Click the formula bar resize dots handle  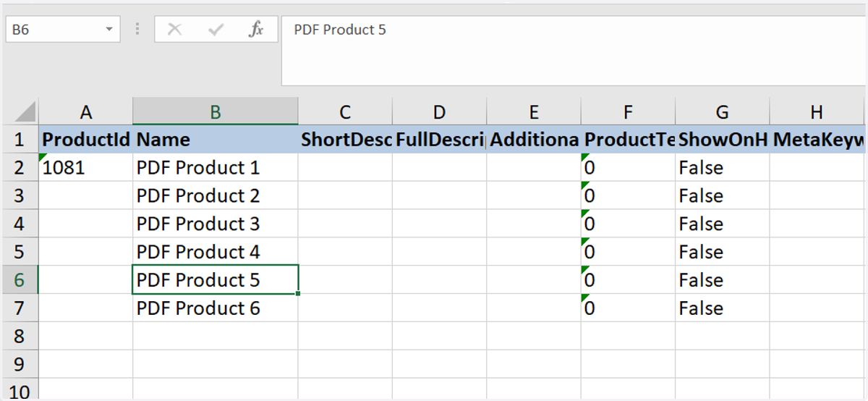click(137, 30)
